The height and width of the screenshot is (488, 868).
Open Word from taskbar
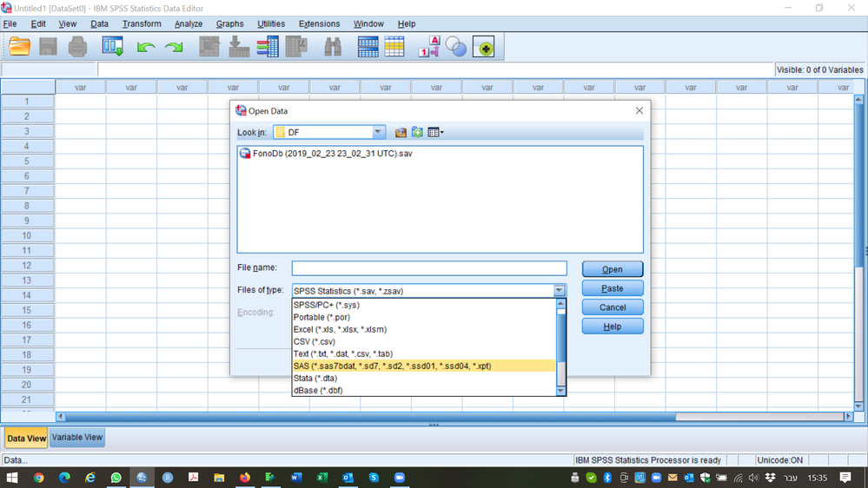click(296, 478)
